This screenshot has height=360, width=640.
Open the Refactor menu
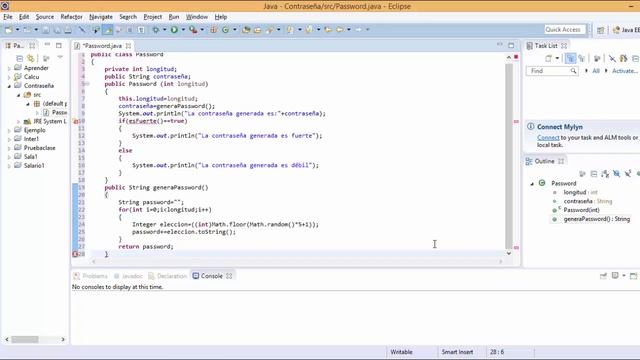click(x=71, y=17)
